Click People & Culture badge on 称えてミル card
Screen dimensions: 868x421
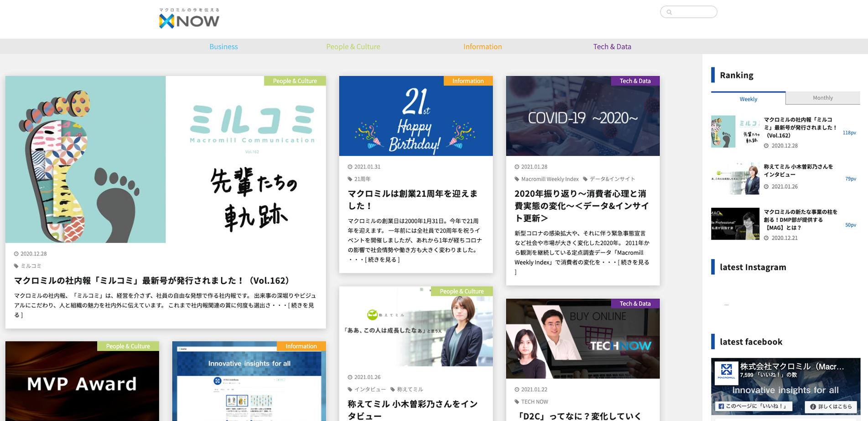click(462, 291)
